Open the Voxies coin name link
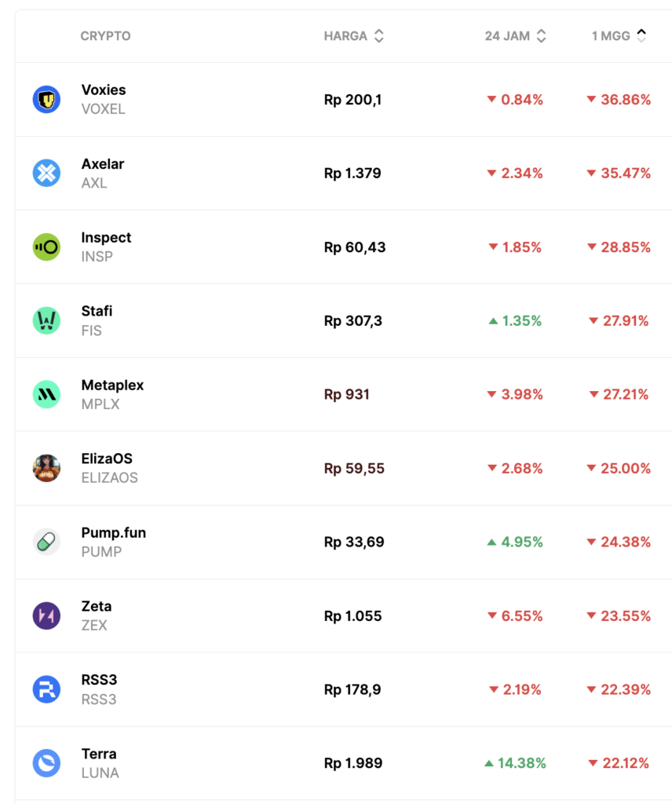Image resolution: width=672 pixels, height=804 pixels. click(104, 90)
